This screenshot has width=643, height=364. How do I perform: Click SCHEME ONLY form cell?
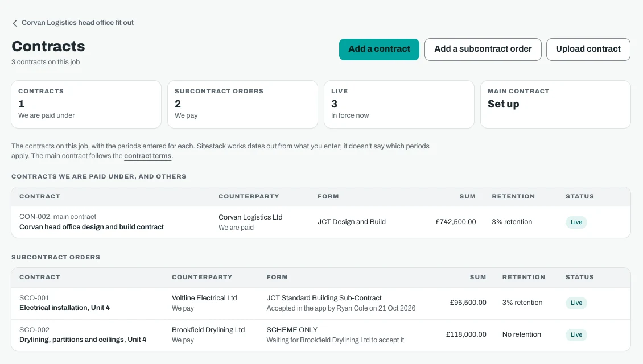coord(292,330)
